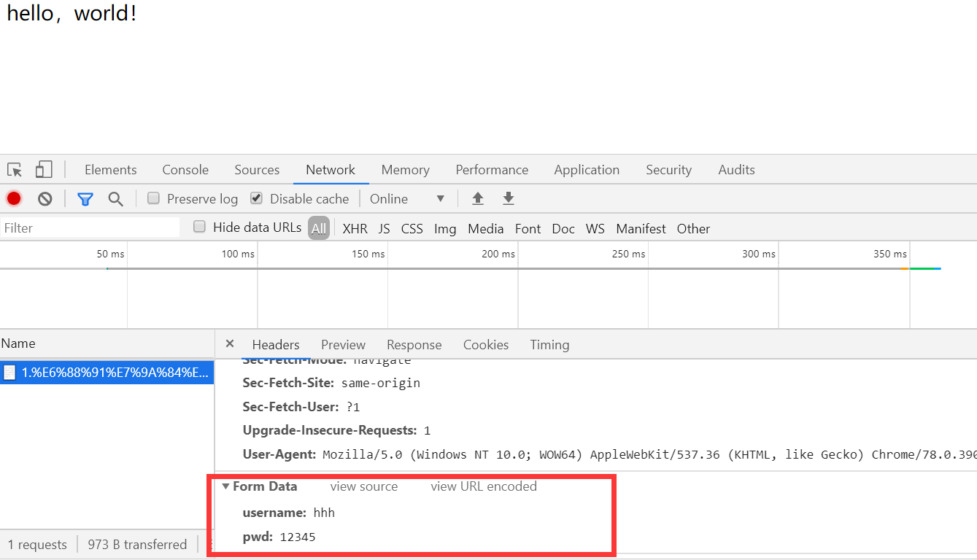Filter requests by Doc
Viewport: 977px width, 560px height.
coord(563,229)
